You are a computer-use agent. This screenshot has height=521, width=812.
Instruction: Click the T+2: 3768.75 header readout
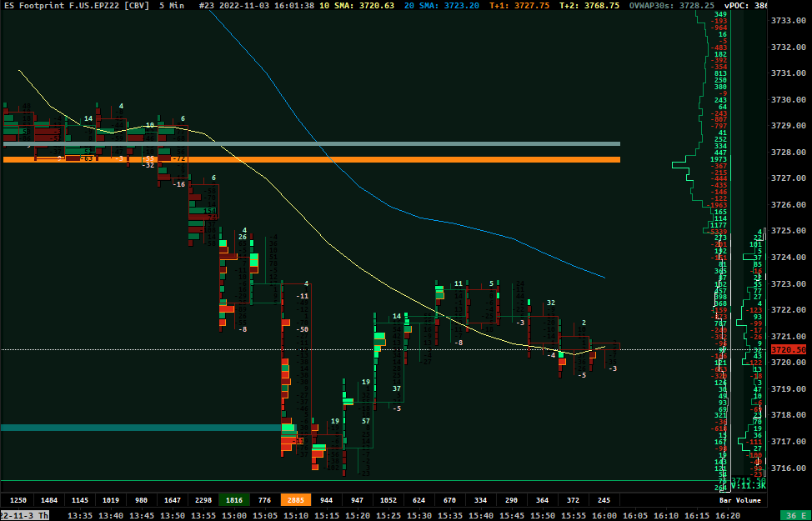(589, 6)
